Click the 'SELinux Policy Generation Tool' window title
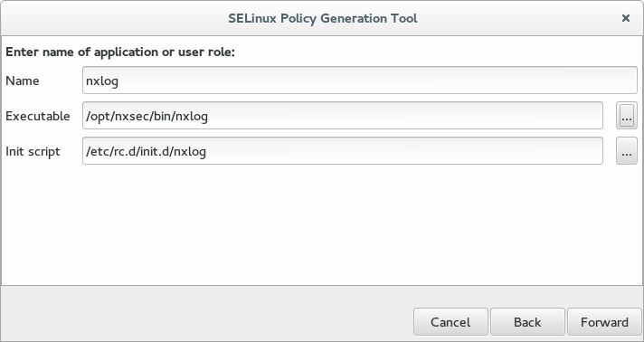The height and width of the screenshot is (342, 644). (x=322, y=18)
